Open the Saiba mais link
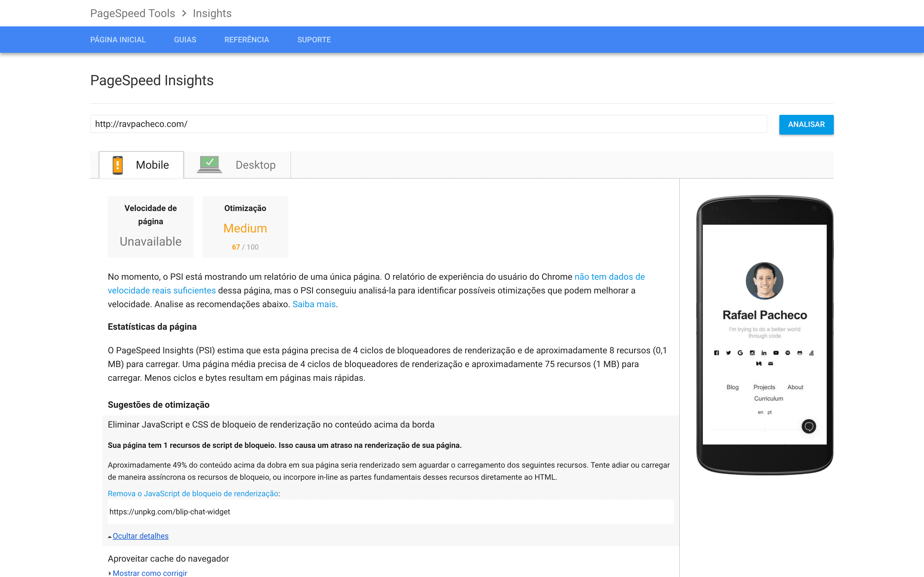The image size is (924, 577). pyautogui.click(x=314, y=304)
